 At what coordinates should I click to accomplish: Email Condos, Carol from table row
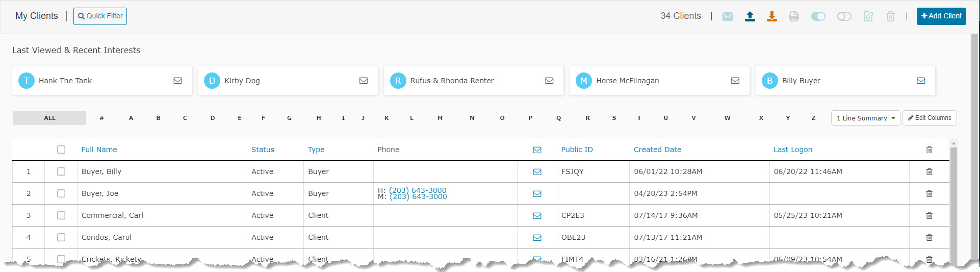pos(537,238)
